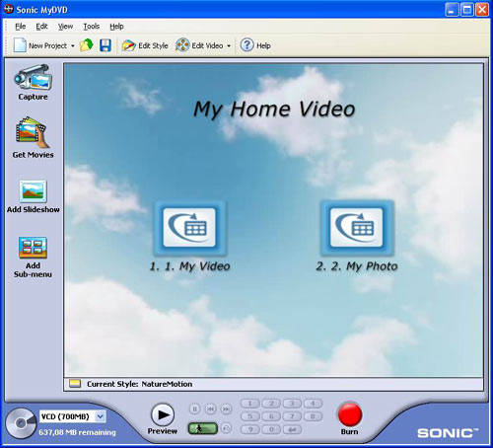Screen dimensions: 493x448
Task: Open the View menu
Action: click(65, 27)
